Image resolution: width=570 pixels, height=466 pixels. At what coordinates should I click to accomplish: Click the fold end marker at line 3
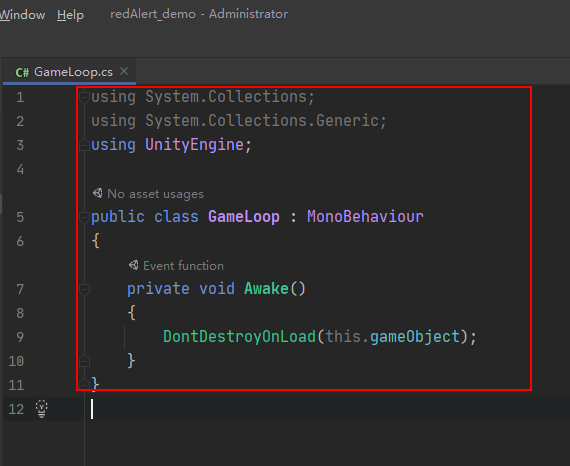[x=84, y=145]
